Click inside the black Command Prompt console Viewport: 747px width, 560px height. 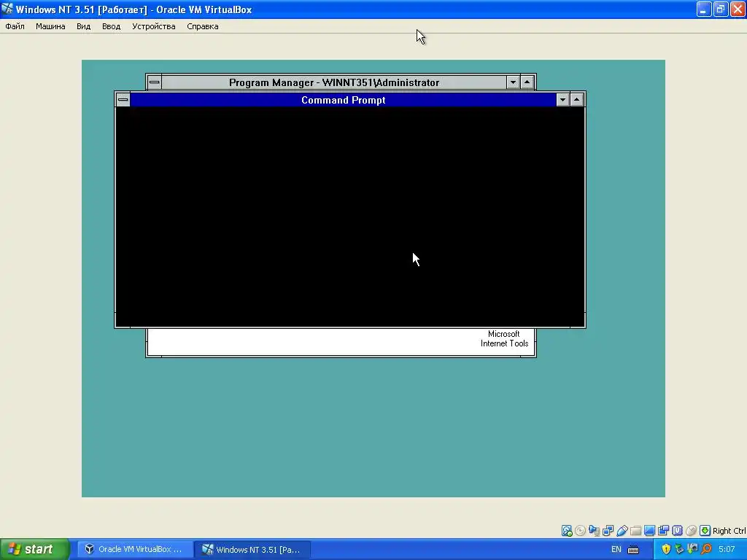point(350,217)
